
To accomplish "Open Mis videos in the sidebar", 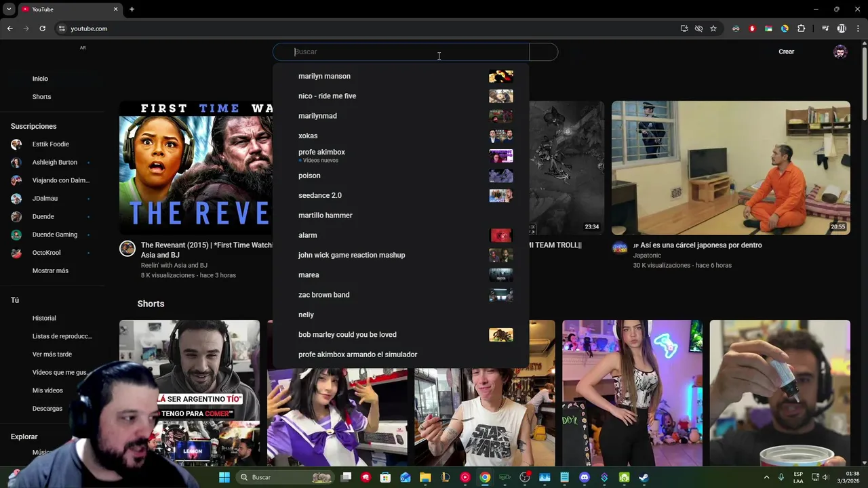I will [47, 390].
